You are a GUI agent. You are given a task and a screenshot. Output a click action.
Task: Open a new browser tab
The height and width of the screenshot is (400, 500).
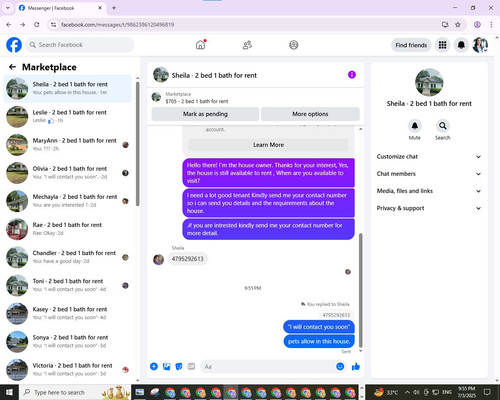114,8
